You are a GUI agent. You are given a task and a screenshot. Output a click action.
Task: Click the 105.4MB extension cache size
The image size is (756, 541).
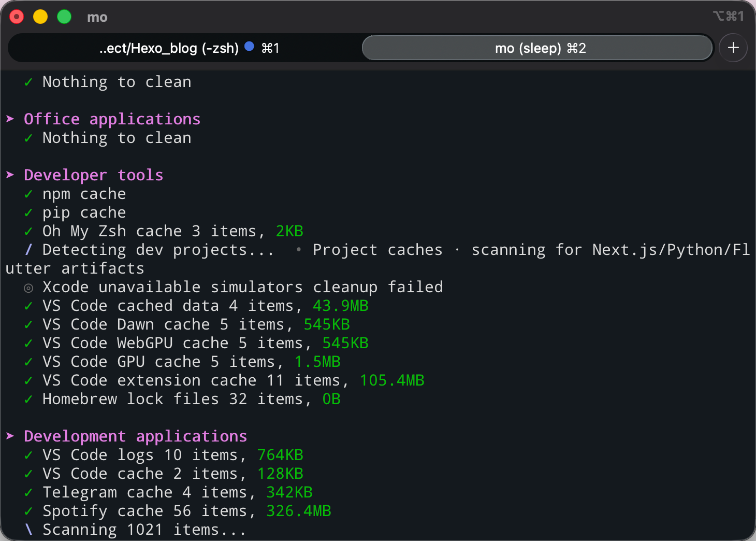pyautogui.click(x=392, y=380)
